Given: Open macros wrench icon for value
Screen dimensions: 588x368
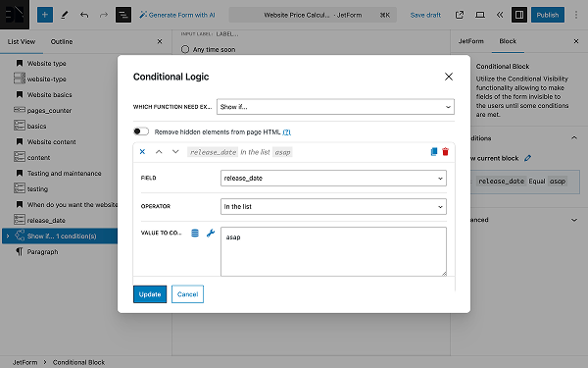Looking at the screenshot, I should [211, 234].
